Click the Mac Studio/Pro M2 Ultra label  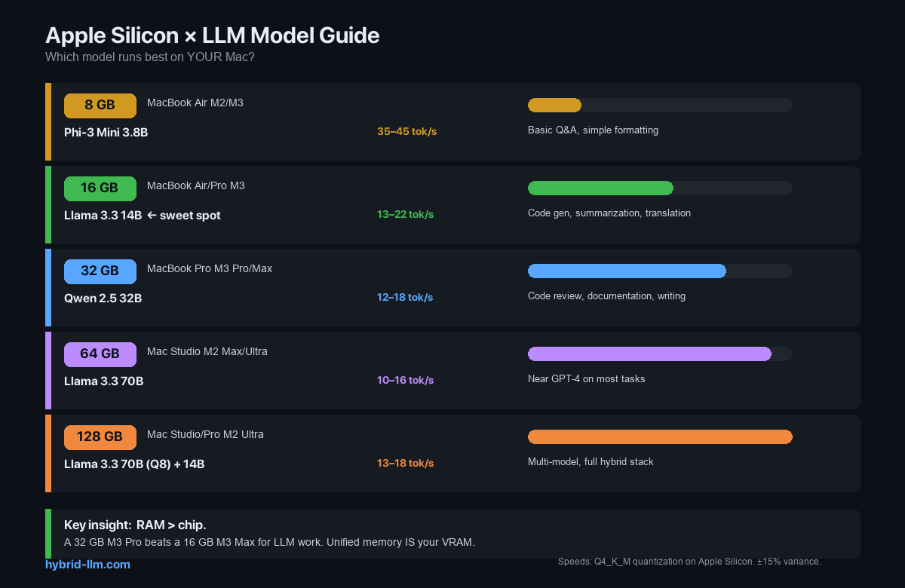pos(205,435)
